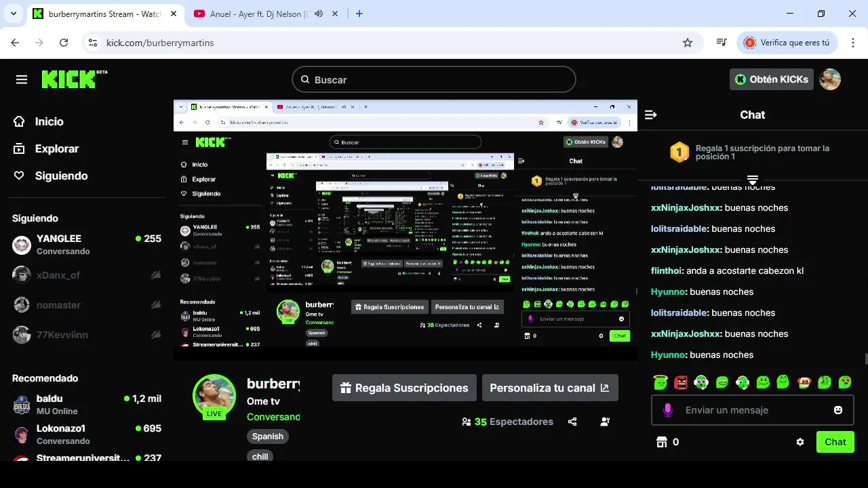Send message with green Chat button
This screenshot has height=488, width=868.
coord(835,442)
